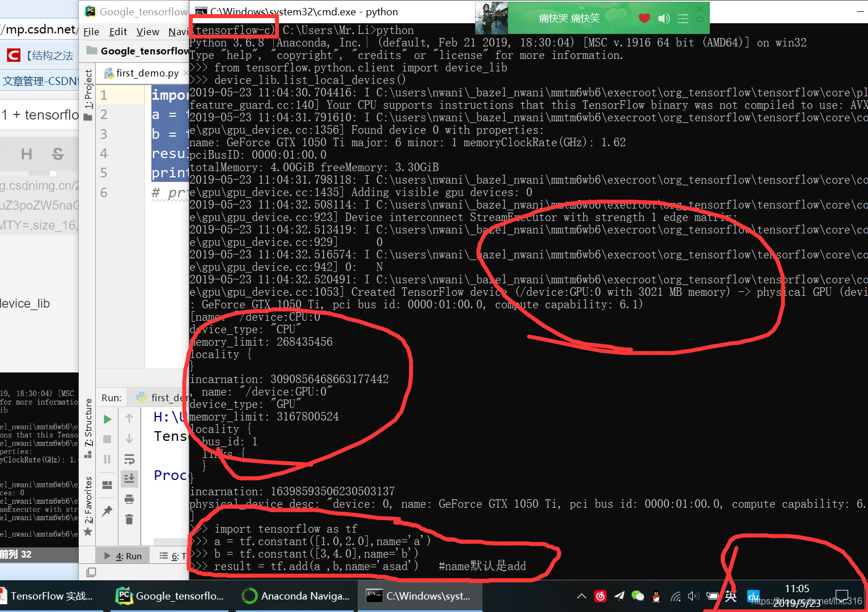Click the strikethrough S button in CSDN editor
The image size is (868, 612).
[58, 154]
